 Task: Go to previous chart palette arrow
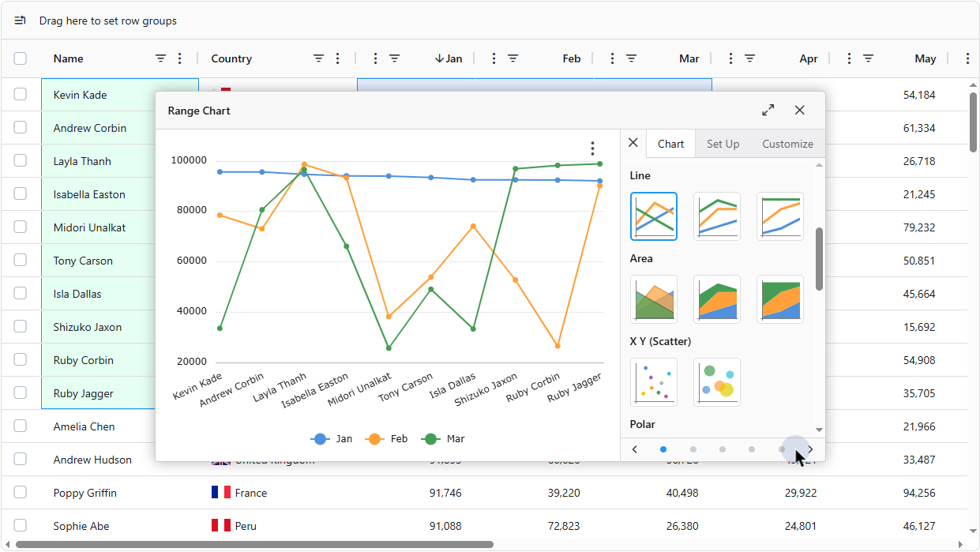635,449
